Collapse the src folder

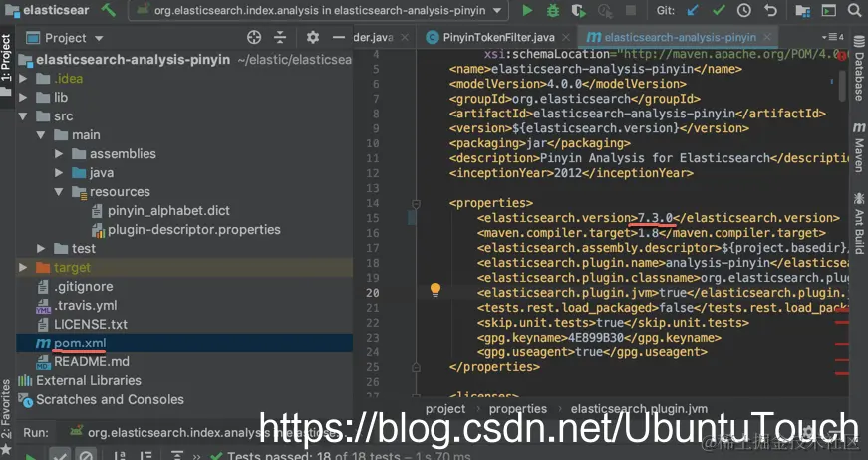point(23,116)
